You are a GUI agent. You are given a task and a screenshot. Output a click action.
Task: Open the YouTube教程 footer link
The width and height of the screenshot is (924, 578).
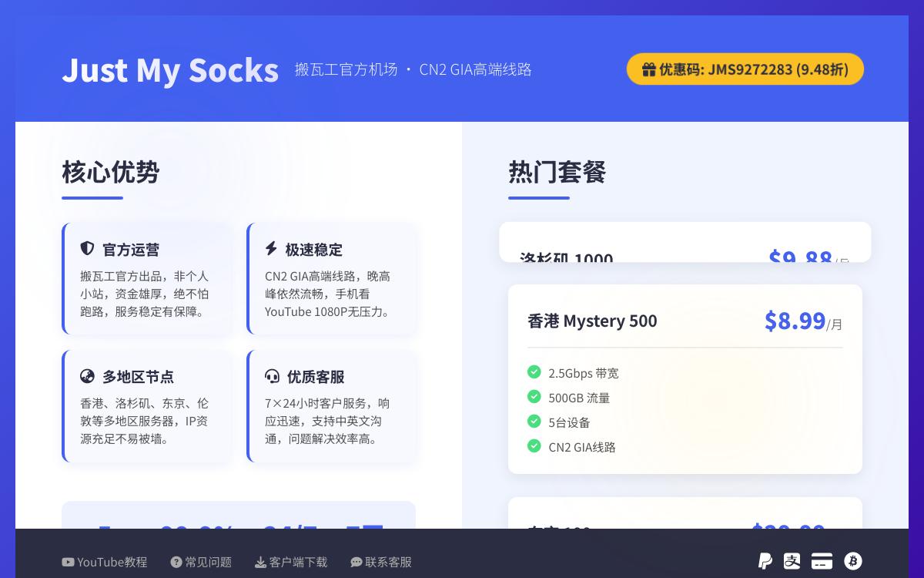pos(105,562)
